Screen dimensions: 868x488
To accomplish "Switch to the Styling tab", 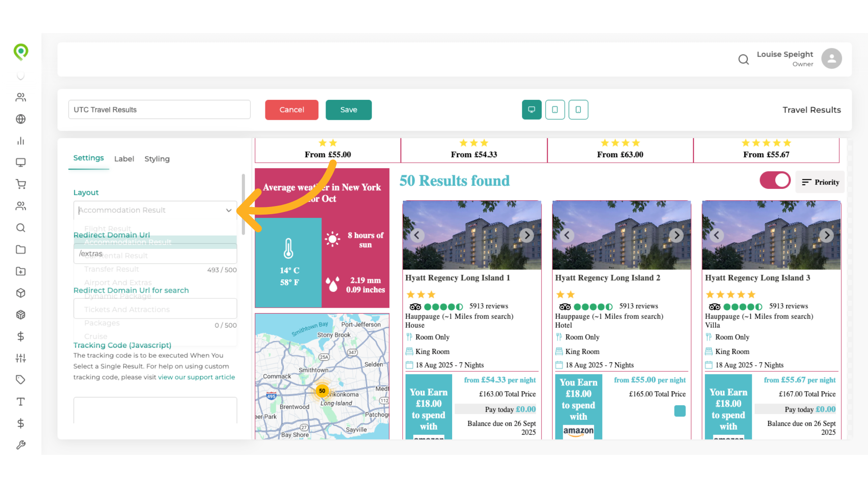I will pyautogui.click(x=157, y=159).
